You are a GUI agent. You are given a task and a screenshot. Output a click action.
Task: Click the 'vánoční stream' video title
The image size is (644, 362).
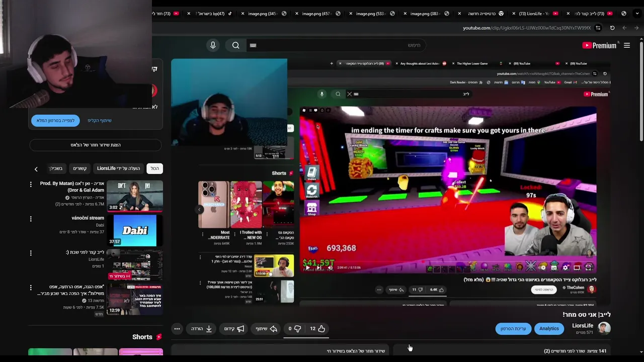pyautogui.click(x=88, y=218)
